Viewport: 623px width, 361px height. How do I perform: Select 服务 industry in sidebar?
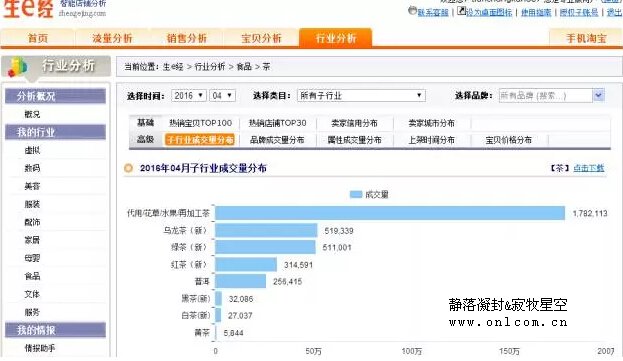tap(32, 312)
